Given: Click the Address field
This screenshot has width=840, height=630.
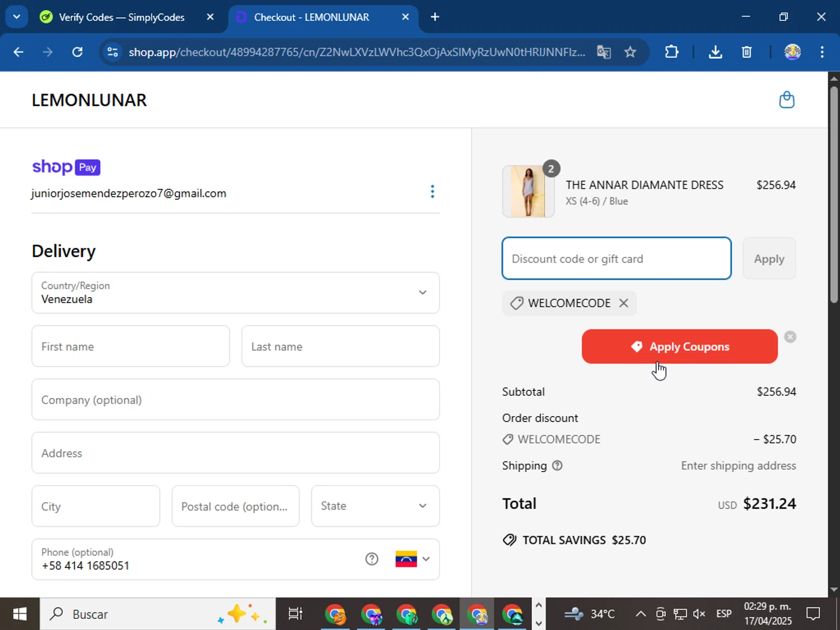Looking at the screenshot, I should pyautogui.click(x=236, y=452).
